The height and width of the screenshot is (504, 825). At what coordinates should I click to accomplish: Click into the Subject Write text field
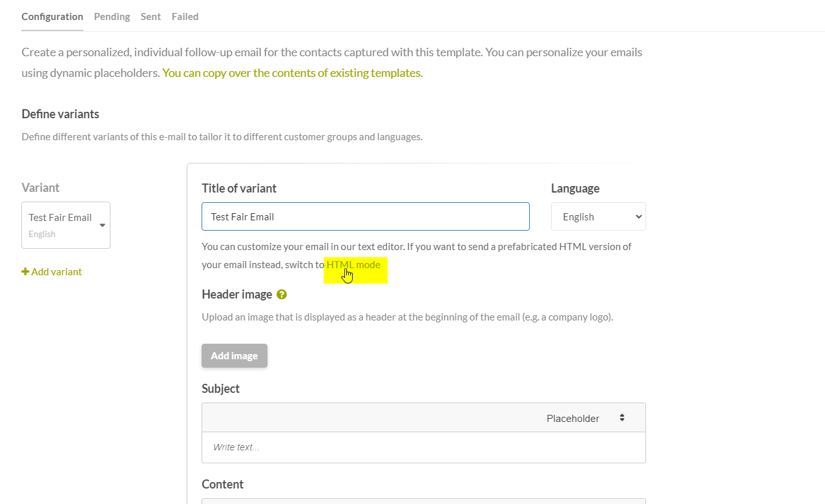coord(424,447)
